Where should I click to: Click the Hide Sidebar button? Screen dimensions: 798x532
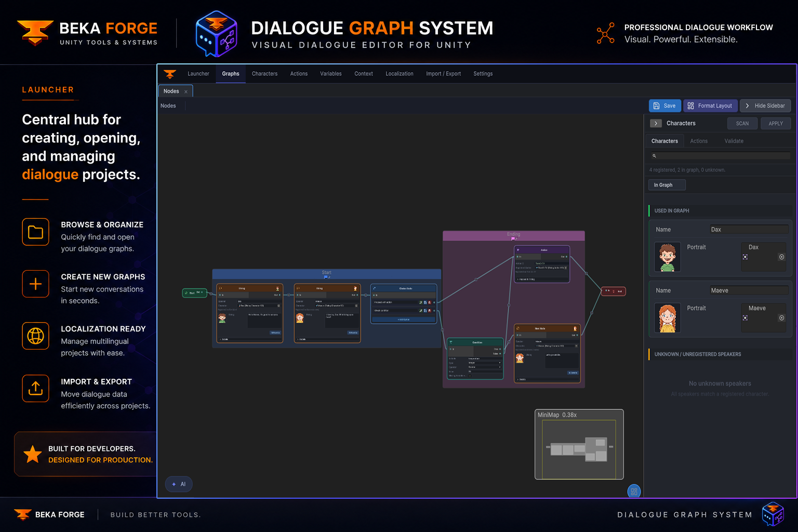point(765,105)
